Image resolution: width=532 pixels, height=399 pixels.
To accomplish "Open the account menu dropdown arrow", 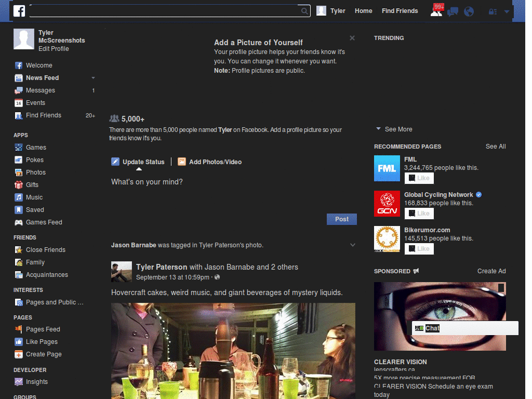I will 507,11.
